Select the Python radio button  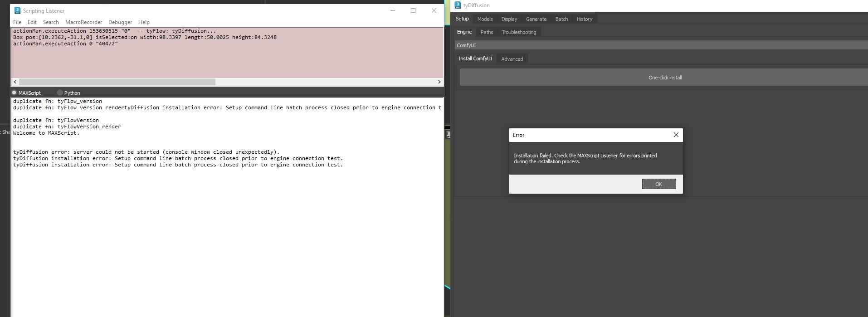point(59,93)
